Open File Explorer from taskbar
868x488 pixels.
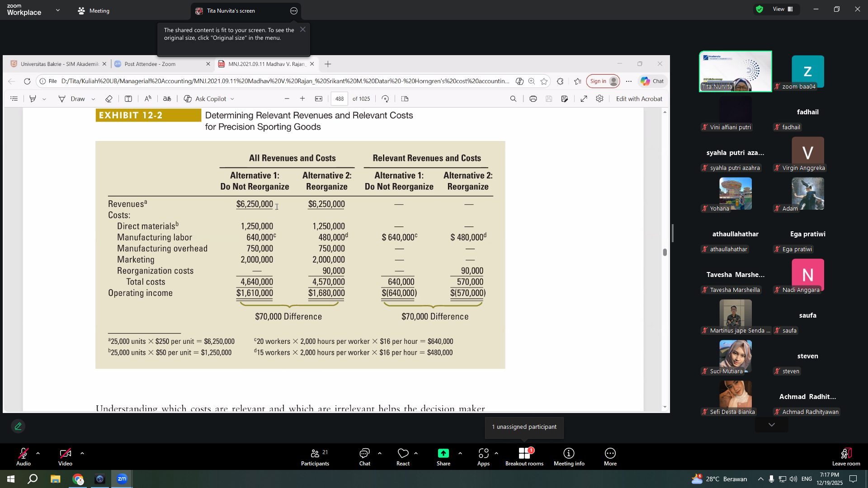tap(55, 479)
